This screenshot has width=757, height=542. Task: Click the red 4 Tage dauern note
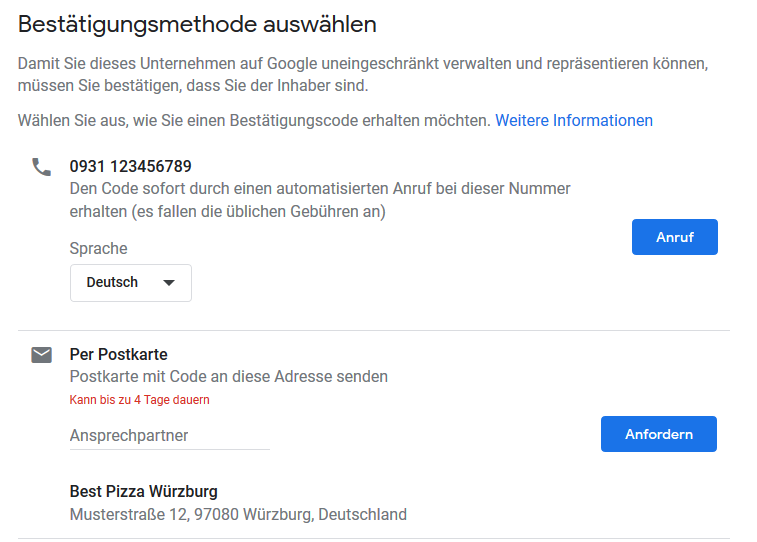coord(139,400)
